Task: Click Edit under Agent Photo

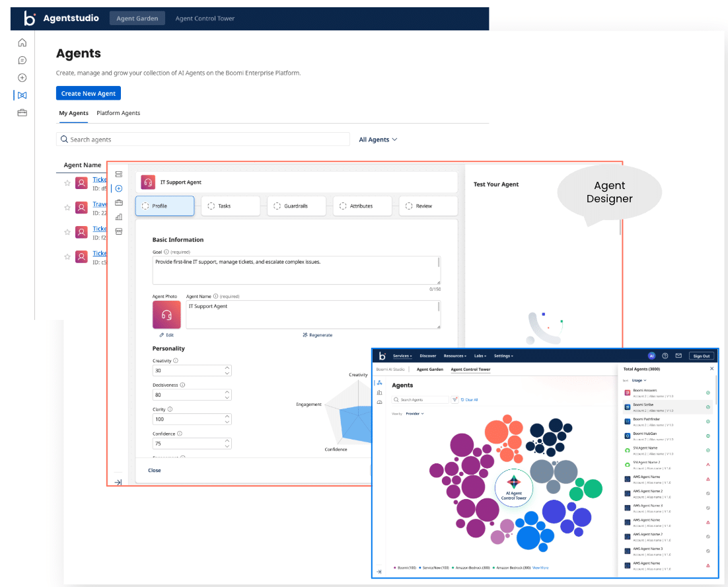Action: tap(166, 335)
